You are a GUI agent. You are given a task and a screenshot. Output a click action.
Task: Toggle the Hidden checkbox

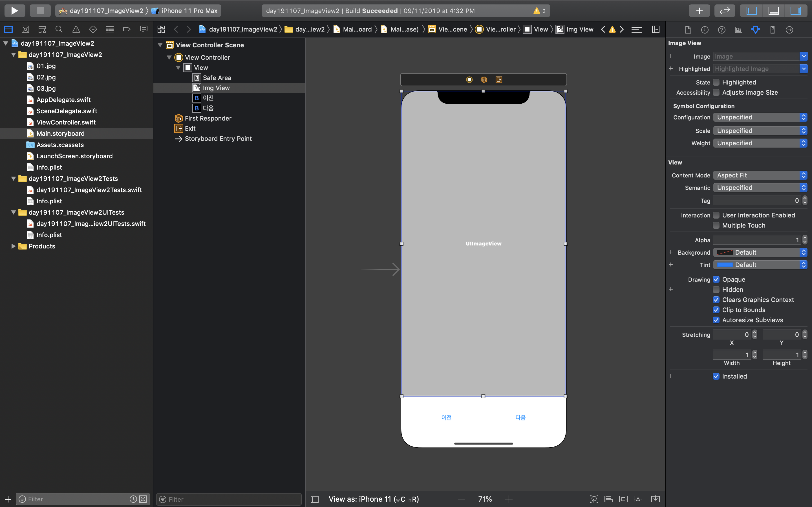click(x=716, y=289)
